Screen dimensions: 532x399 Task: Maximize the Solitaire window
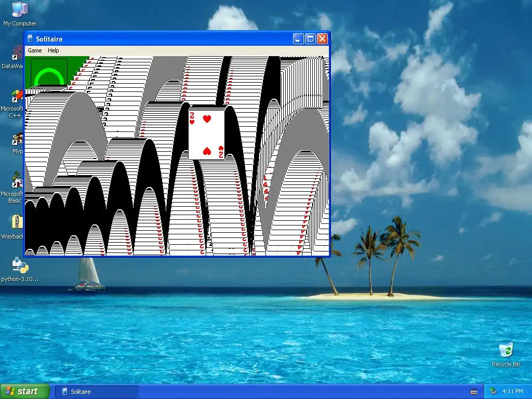(310, 38)
